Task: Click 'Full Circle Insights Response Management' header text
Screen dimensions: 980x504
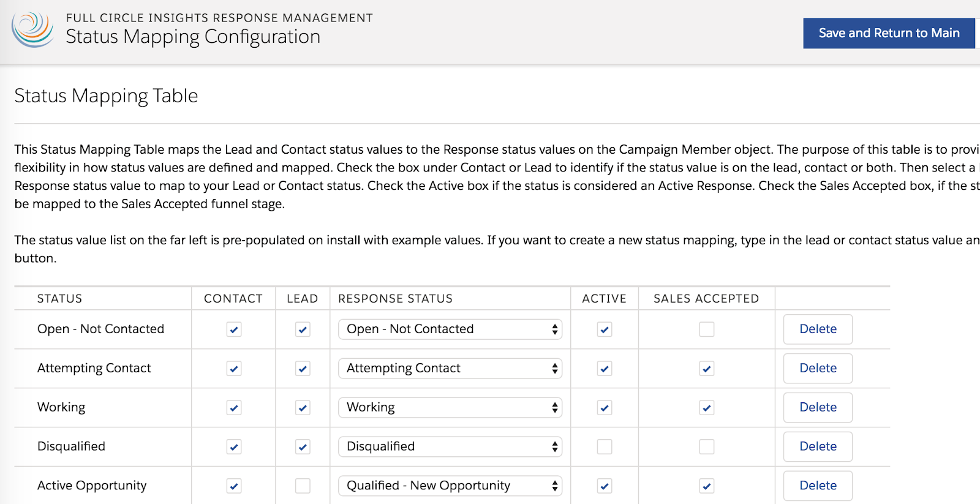Action: 219,18
